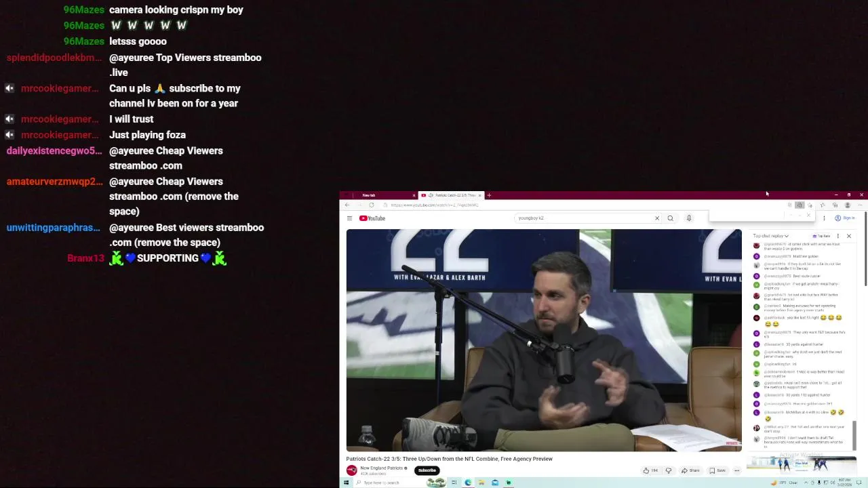Open chat panel three-dot options
Image resolution: width=868 pixels, height=488 pixels.
pos(837,236)
